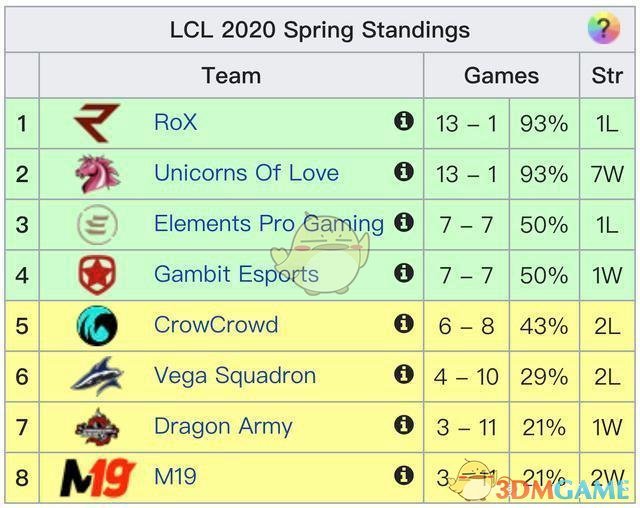Image resolution: width=640 pixels, height=508 pixels.
Task: Click the M19 info icon
Action: (x=404, y=475)
